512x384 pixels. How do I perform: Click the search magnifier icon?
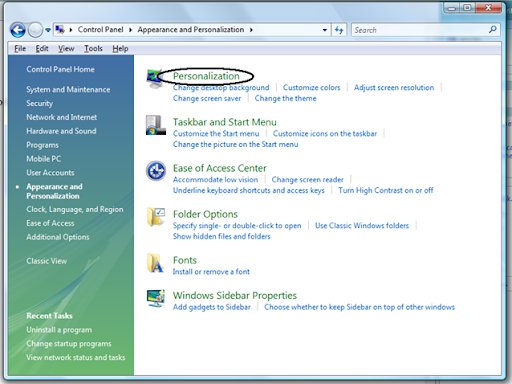[492, 30]
